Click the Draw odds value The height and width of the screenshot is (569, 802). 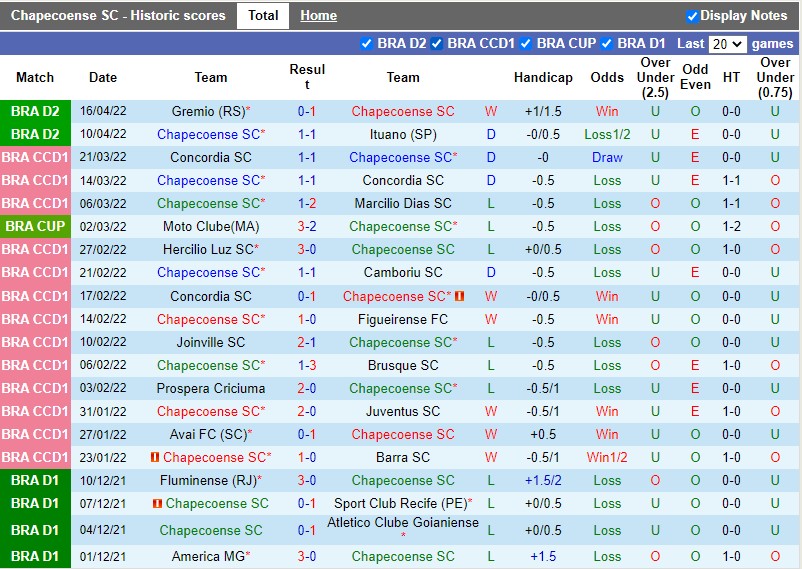click(x=607, y=158)
